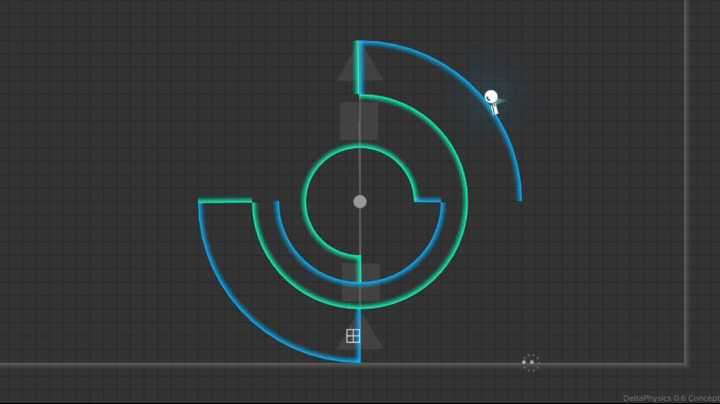Click the gray horizontal floor line

coord(342,365)
